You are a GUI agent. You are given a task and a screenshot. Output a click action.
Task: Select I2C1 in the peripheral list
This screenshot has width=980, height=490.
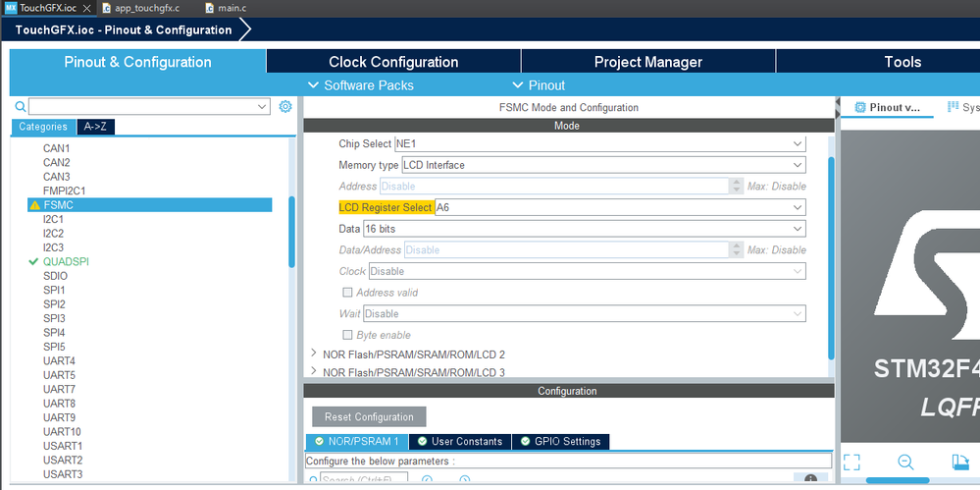pyautogui.click(x=53, y=219)
